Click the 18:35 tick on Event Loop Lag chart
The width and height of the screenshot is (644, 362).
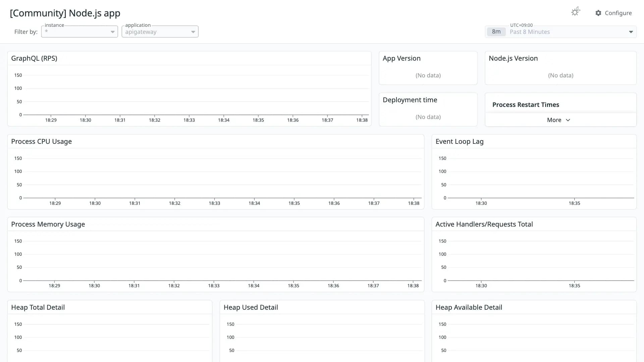pos(574,203)
